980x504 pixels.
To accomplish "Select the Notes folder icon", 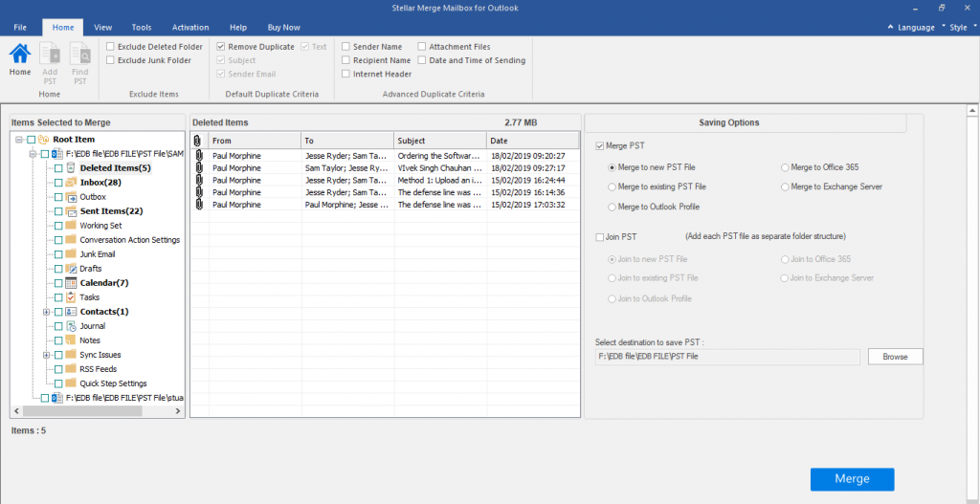I will coord(71,340).
